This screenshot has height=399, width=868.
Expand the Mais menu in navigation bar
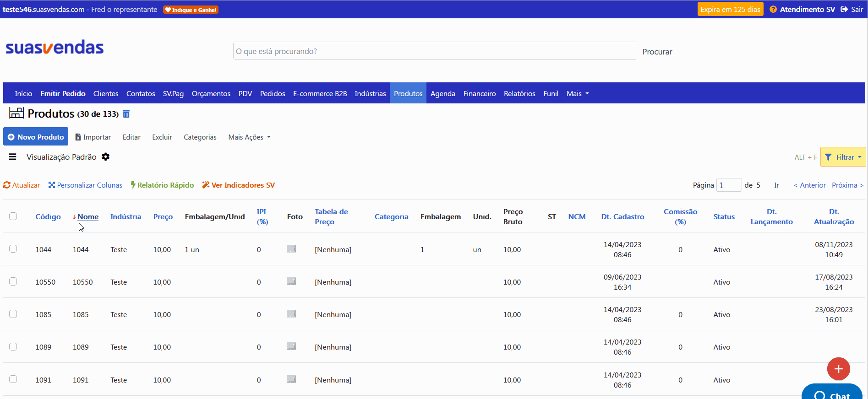pyautogui.click(x=578, y=93)
